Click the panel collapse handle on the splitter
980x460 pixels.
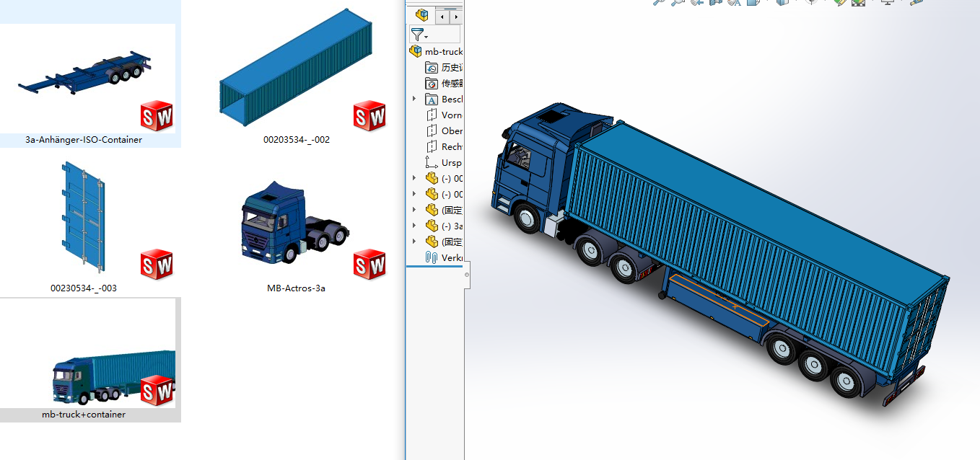tap(467, 275)
